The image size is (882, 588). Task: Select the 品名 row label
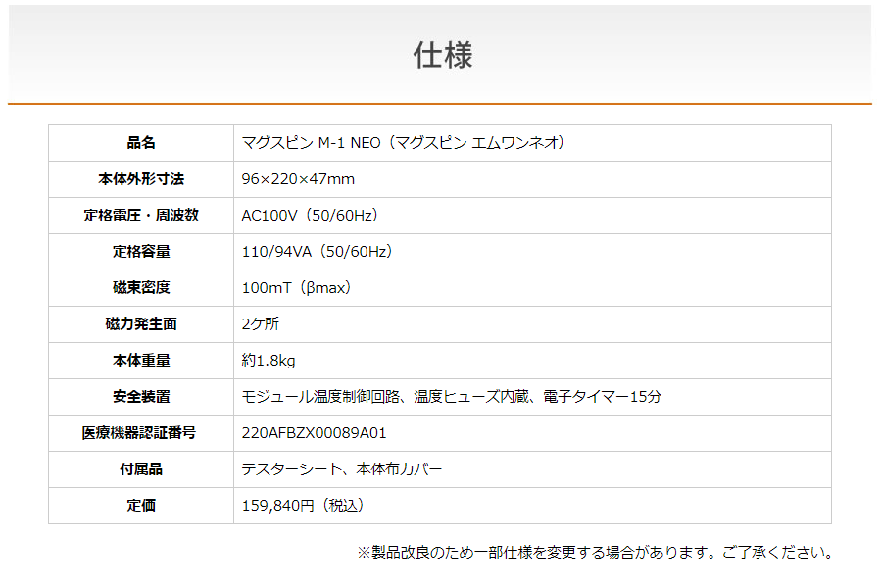pos(141,143)
